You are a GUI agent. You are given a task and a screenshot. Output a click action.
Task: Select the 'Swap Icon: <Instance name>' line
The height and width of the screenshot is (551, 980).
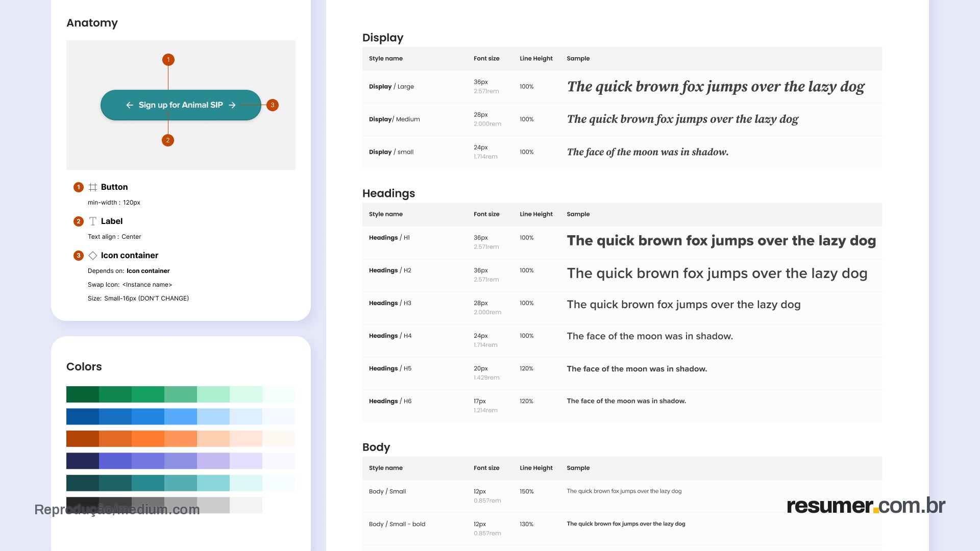pyautogui.click(x=130, y=285)
